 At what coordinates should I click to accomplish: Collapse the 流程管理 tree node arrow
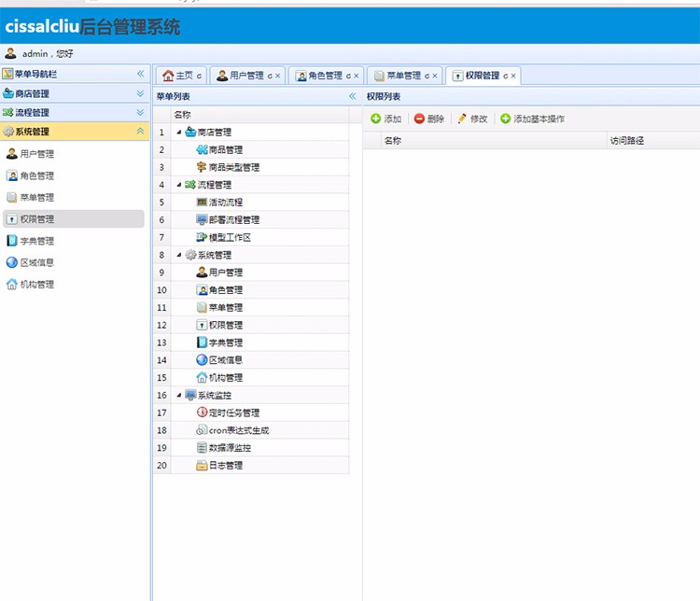(x=179, y=185)
